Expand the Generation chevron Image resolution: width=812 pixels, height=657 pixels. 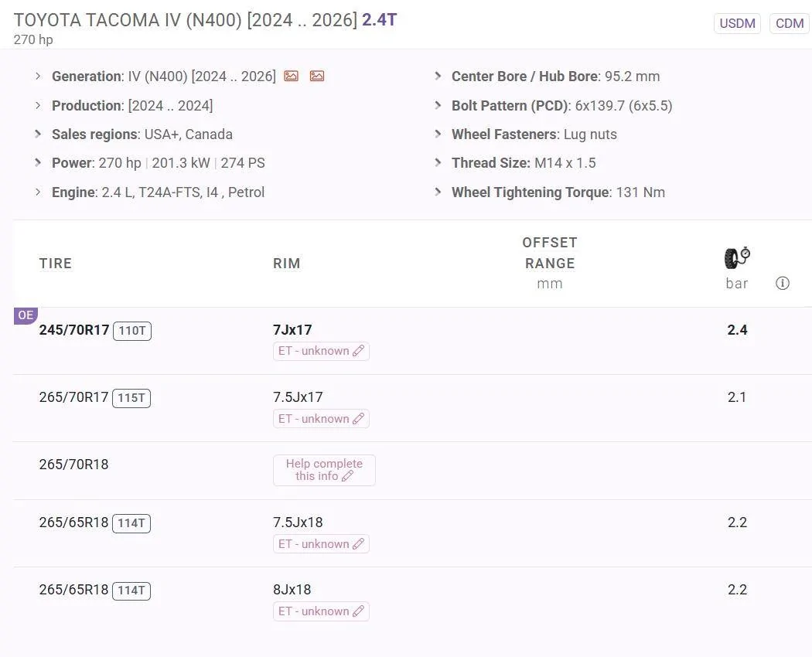pyautogui.click(x=38, y=76)
